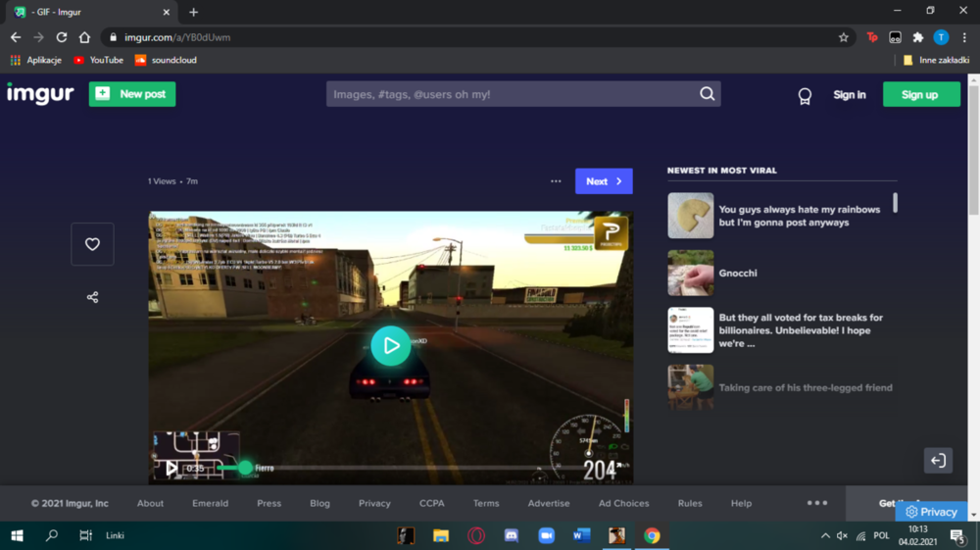Click the green video progress slider handle
The image size is (980, 550).
(245, 468)
